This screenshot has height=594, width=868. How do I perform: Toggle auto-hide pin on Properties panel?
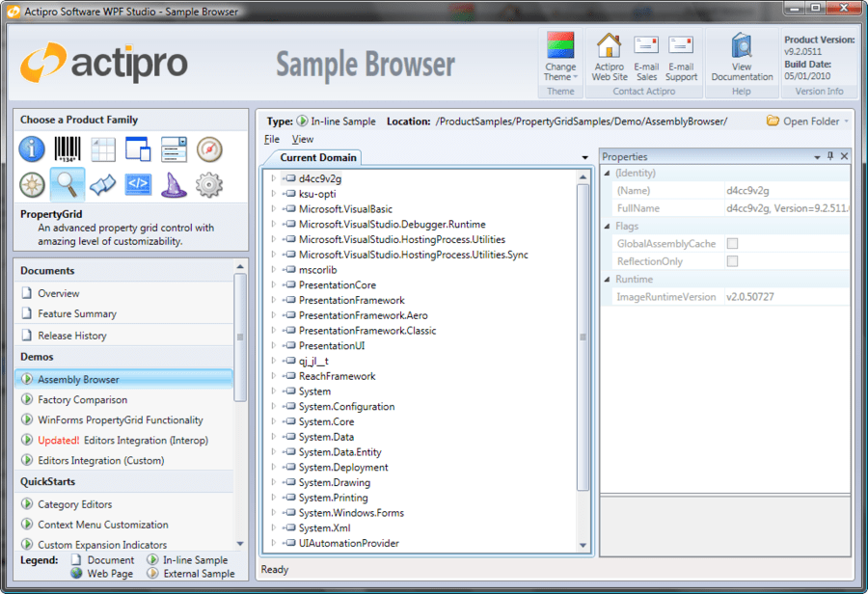click(x=830, y=156)
